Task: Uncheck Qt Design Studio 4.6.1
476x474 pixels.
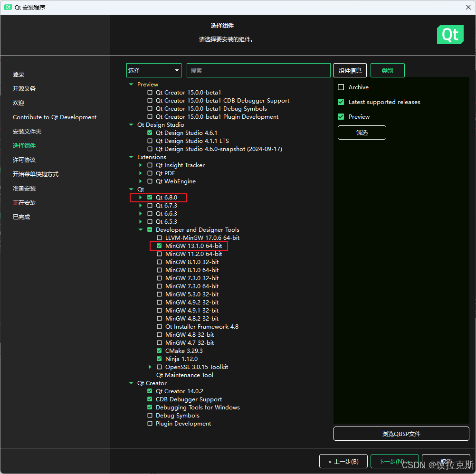Action: [150, 133]
